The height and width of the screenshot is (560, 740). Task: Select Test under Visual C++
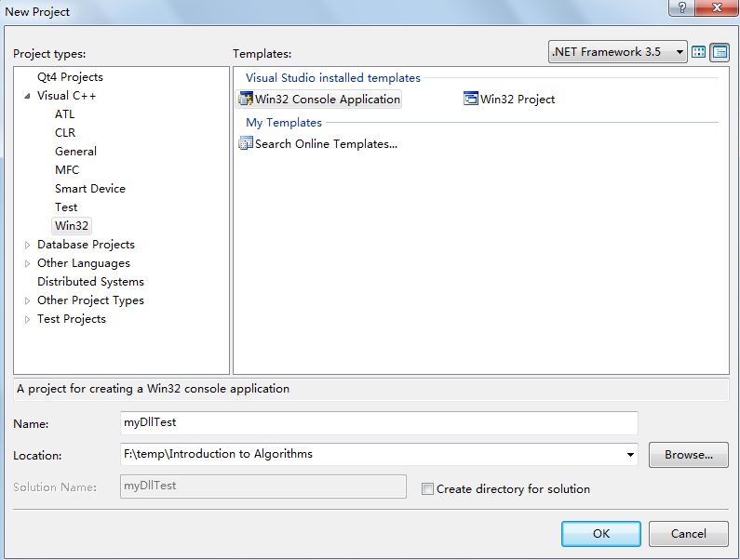pyautogui.click(x=66, y=207)
